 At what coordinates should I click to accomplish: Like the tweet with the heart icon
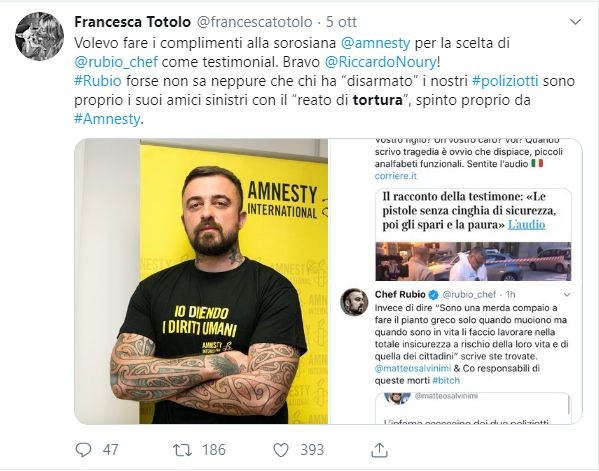pos(281,450)
